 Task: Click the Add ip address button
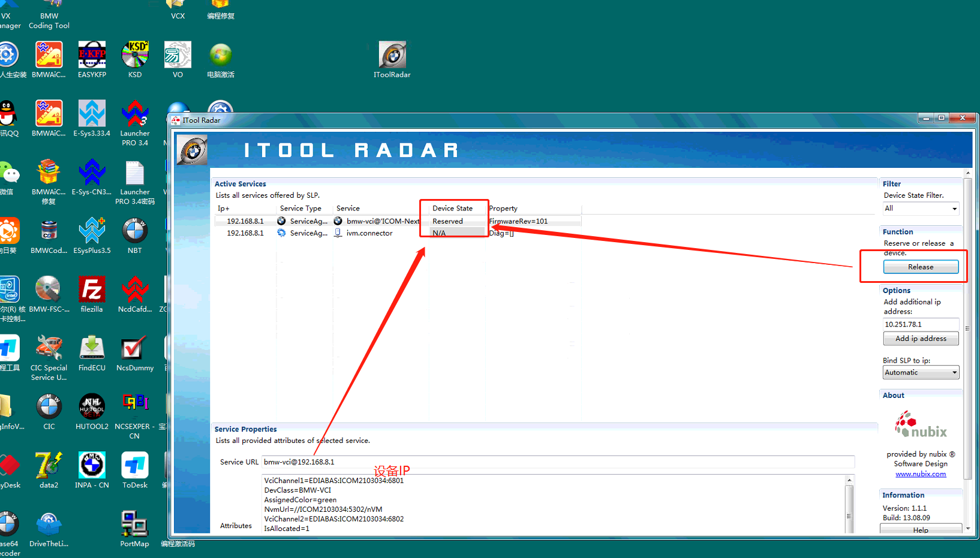point(921,339)
